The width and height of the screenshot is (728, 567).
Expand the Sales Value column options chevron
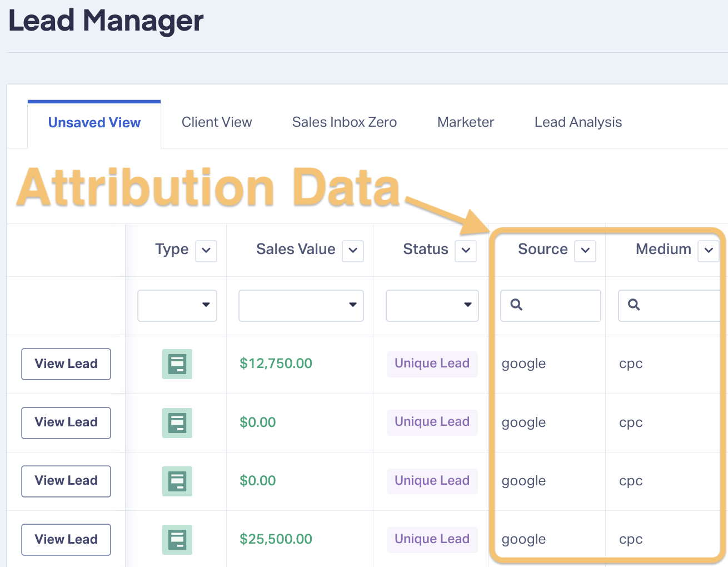click(x=353, y=251)
